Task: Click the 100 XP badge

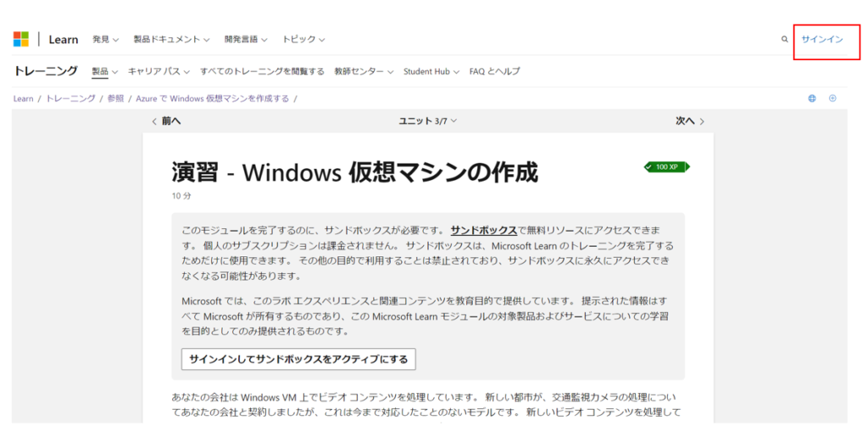Action: [666, 166]
